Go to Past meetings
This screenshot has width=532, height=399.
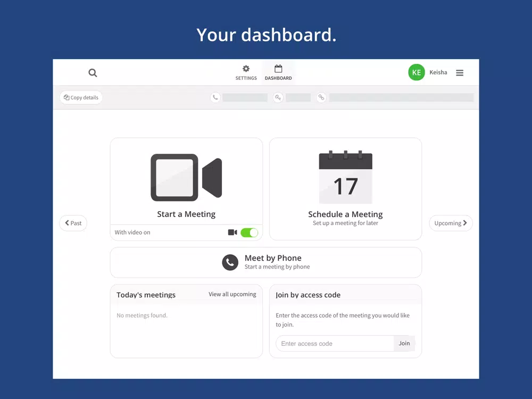(x=73, y=223)
